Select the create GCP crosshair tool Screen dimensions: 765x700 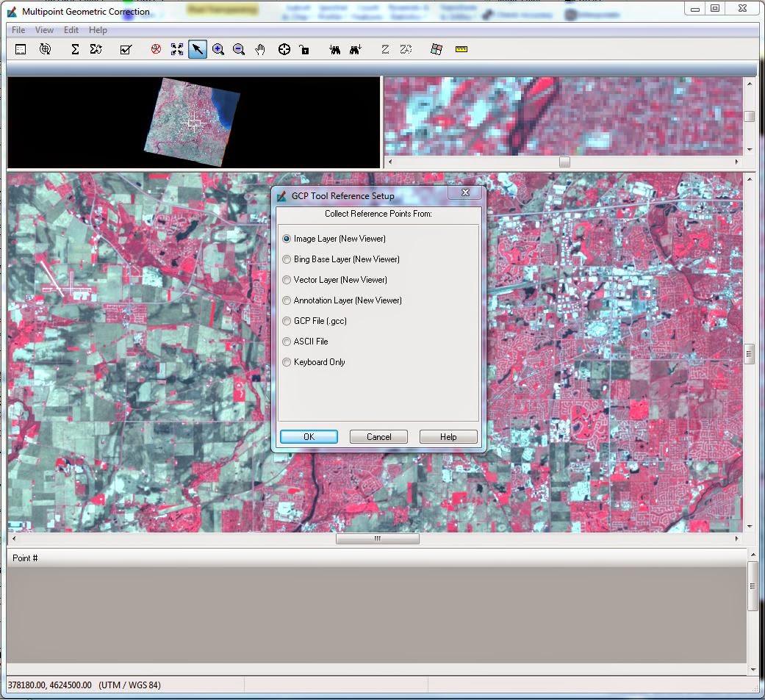284,49
